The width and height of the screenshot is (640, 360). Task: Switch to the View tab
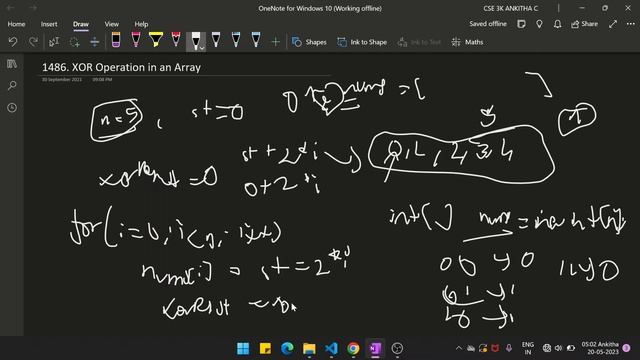[111, 24]
